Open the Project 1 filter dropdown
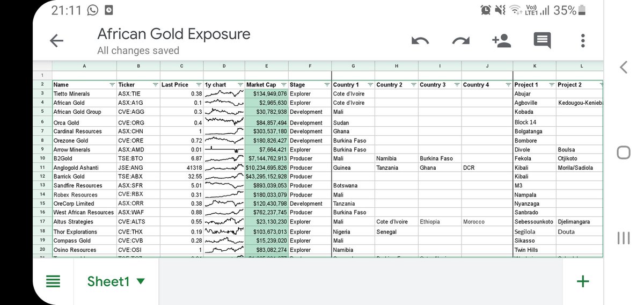This screenshot has width=644, height=305. [x=551, y=85]
